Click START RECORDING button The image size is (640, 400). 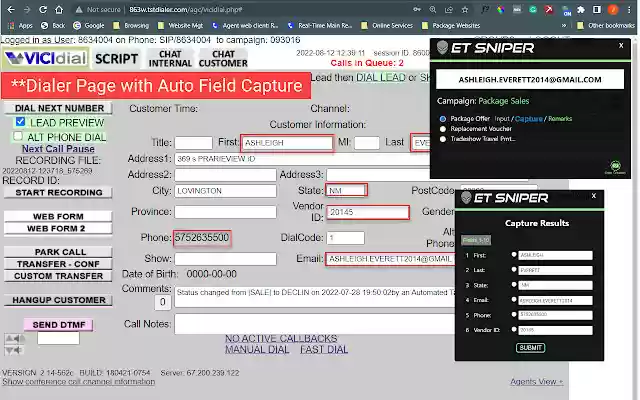58,192
